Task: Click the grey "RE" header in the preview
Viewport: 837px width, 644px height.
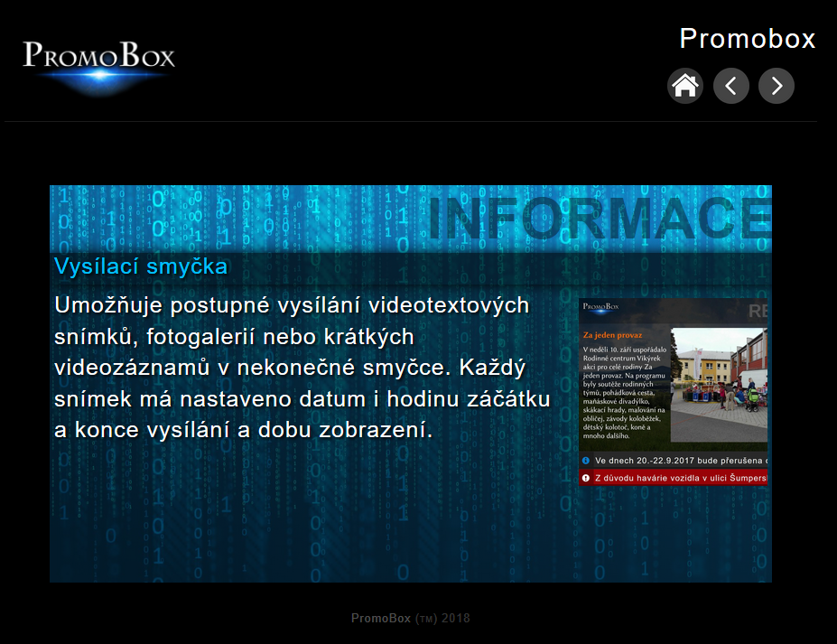Action: coord(757,312)
